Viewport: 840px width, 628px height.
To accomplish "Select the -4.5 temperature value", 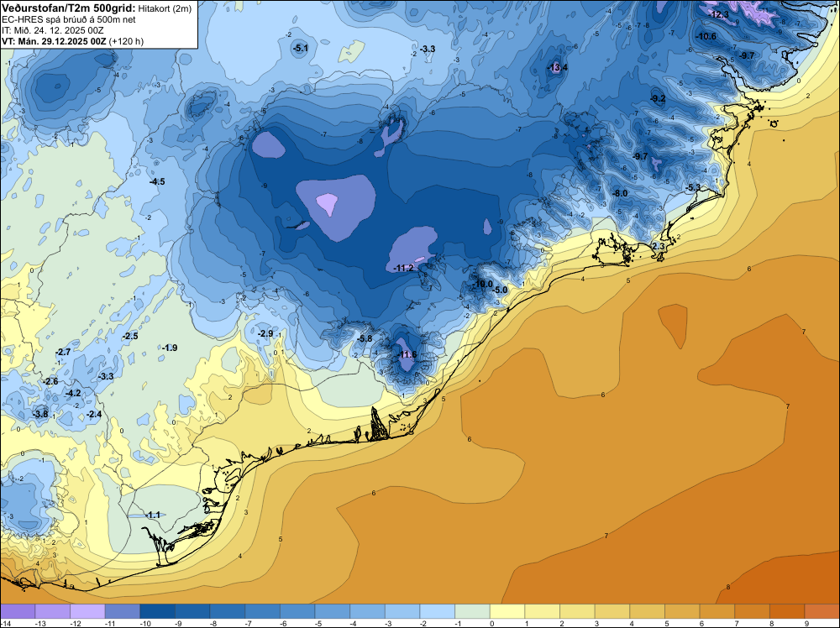I will pos(157,181).
